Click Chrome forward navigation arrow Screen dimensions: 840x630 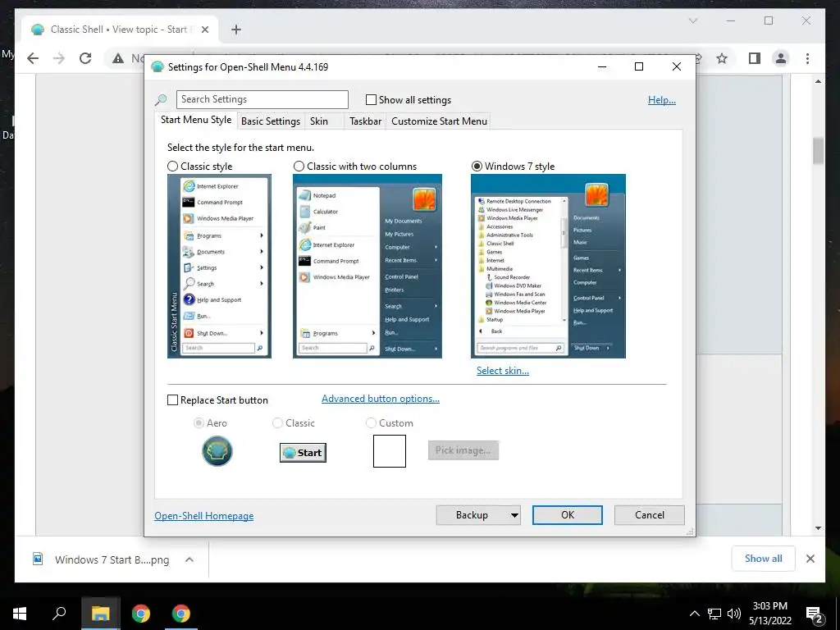pos(59,58)
